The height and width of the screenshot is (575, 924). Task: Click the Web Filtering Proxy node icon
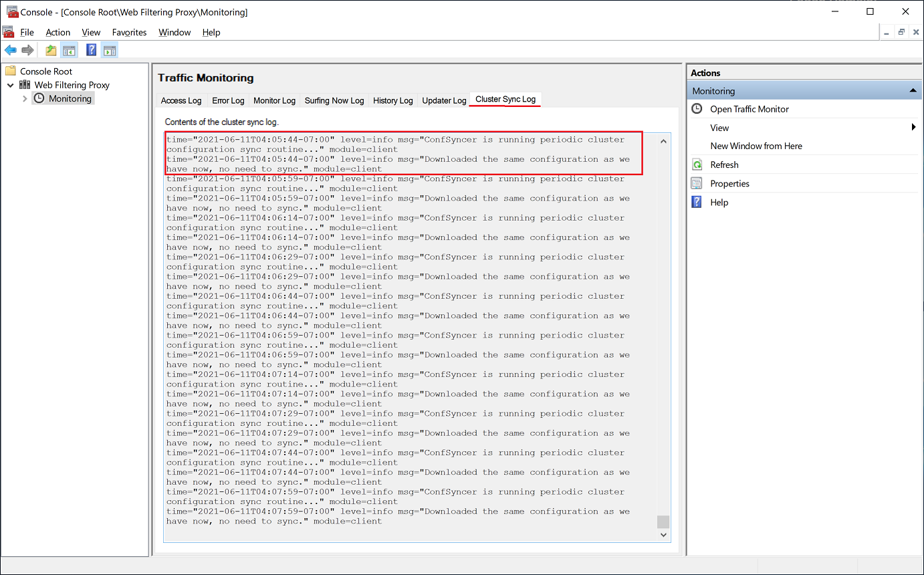25,85
